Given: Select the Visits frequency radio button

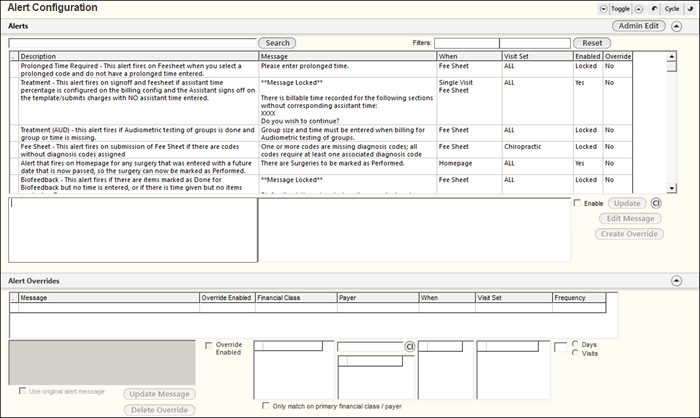Looking at the screenshot, I should pos(575,353).
